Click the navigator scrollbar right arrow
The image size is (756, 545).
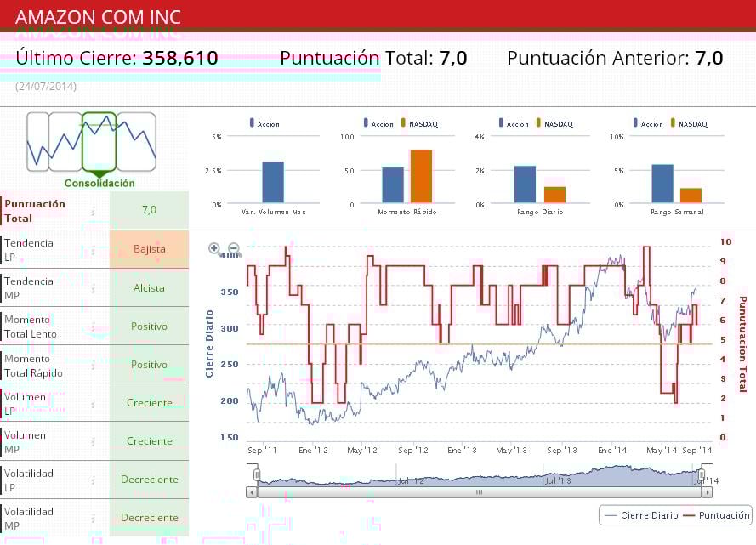tap(707, 492)
